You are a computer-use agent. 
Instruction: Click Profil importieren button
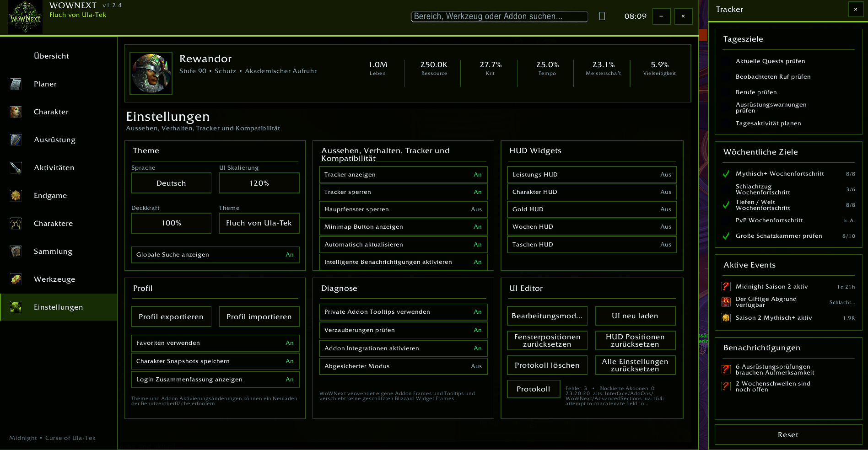pyautogui.click(x=259, y=316)
